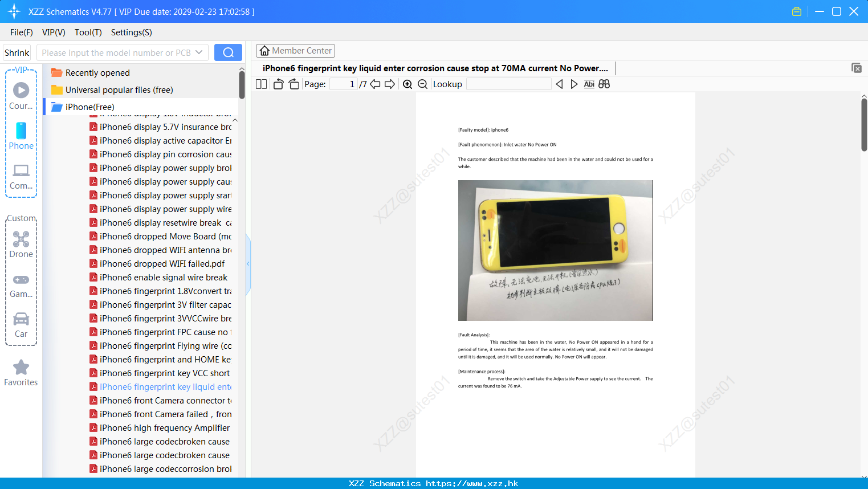Open the Settings(S) menu
The height and width of the screenshot is (489, 868).
tap(132, 32)
